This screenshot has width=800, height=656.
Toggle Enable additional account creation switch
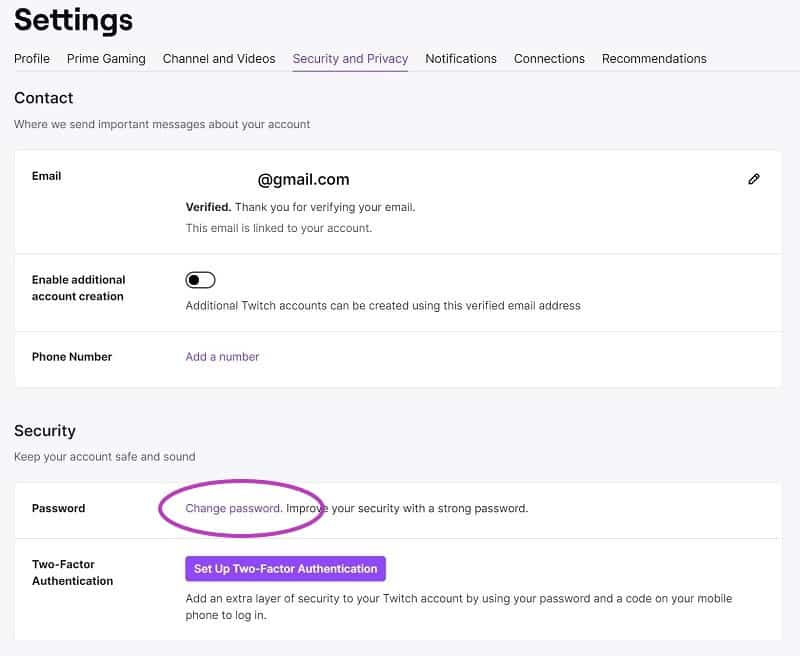[200, 280]
